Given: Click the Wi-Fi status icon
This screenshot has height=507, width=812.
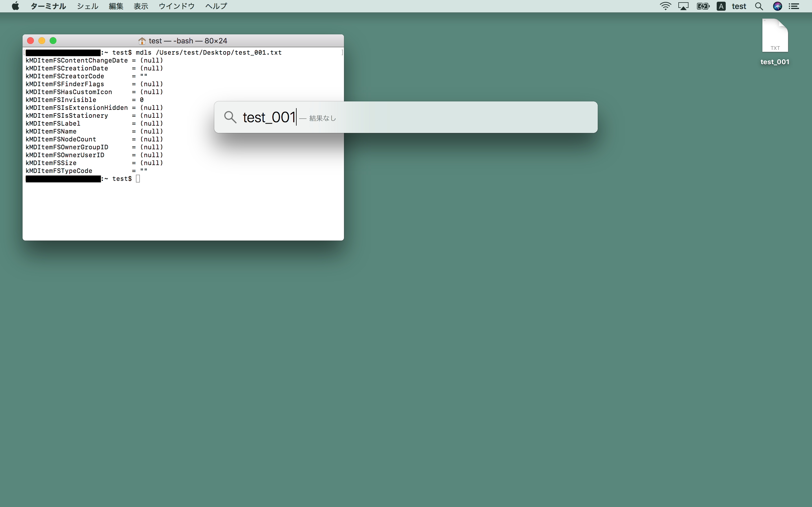Looking at the screenshot, I should coord(665,6).
